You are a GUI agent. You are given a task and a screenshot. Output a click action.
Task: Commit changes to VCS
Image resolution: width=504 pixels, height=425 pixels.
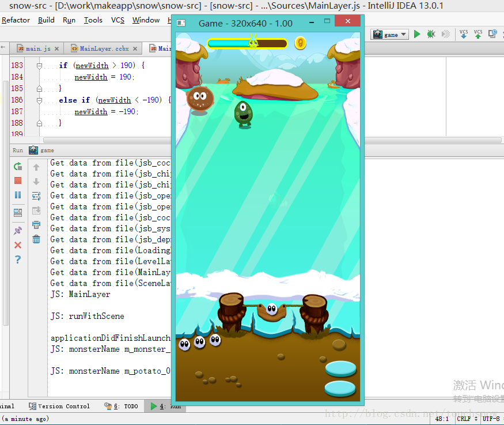tap(478, 34)
